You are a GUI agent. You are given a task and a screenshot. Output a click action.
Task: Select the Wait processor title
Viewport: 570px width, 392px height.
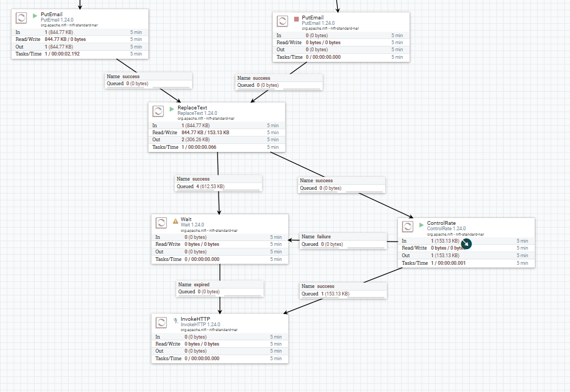point(186,219)
